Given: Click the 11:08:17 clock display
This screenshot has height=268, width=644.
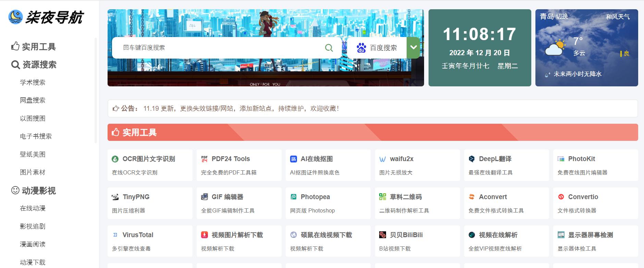Looking at the screenshot, I should pos(480,34).
